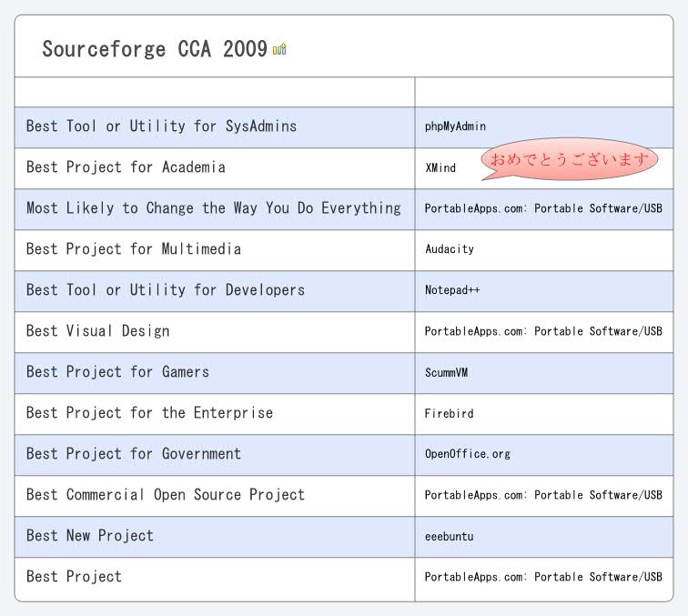The width and height of the screenshot is (688, 616).
Task: Click the ScummVM winner cell
Action: (446, 372)
